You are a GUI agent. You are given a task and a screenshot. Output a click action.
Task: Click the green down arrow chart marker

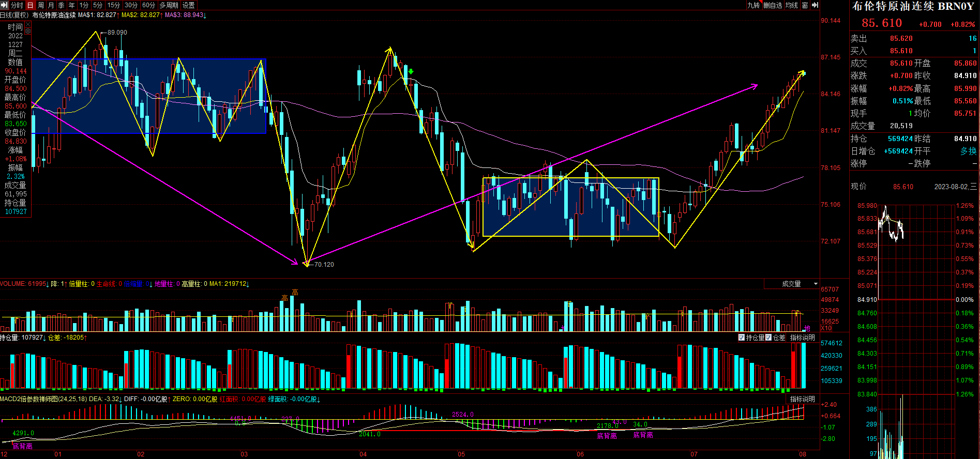(x=411, y=71)
